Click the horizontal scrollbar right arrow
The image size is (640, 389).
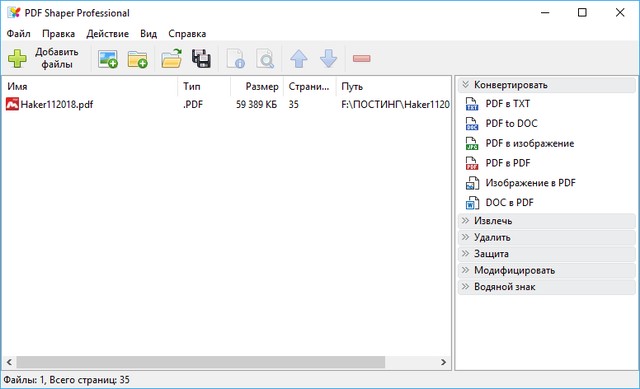coord(444,362)
